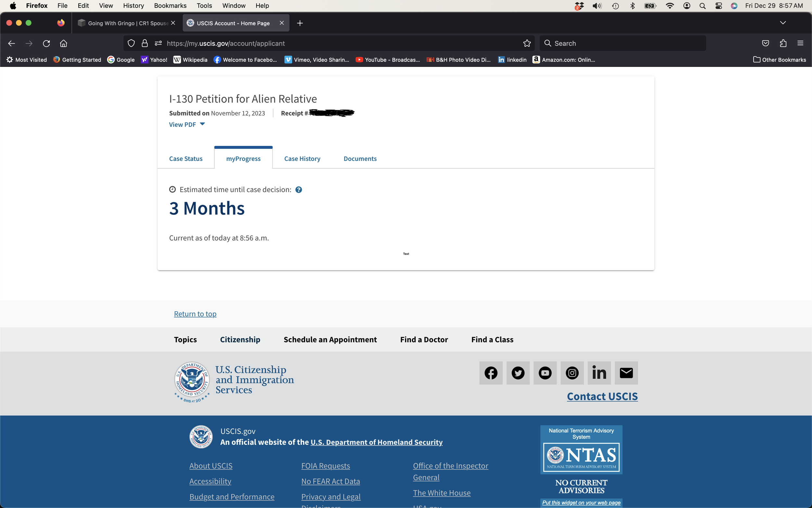Open the USCIS Twitter icon
812x508 pixels.
point(518,373)
